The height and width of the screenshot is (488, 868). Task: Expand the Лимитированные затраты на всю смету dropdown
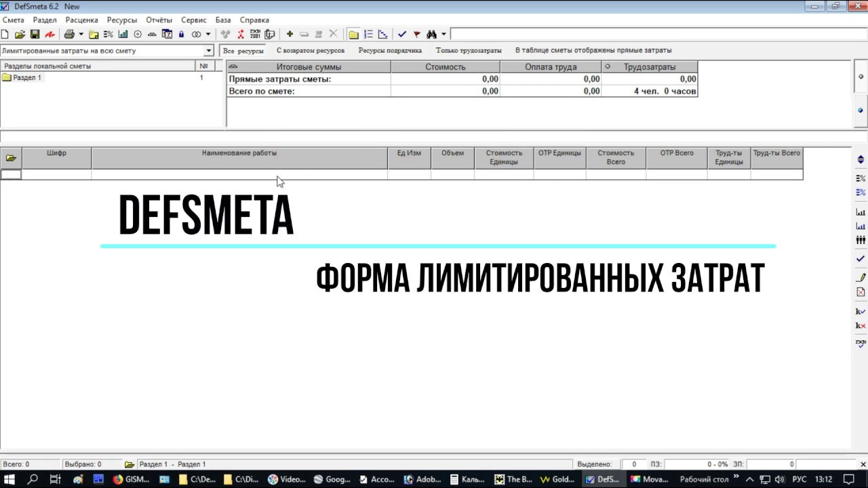click(x=209, y=51)
